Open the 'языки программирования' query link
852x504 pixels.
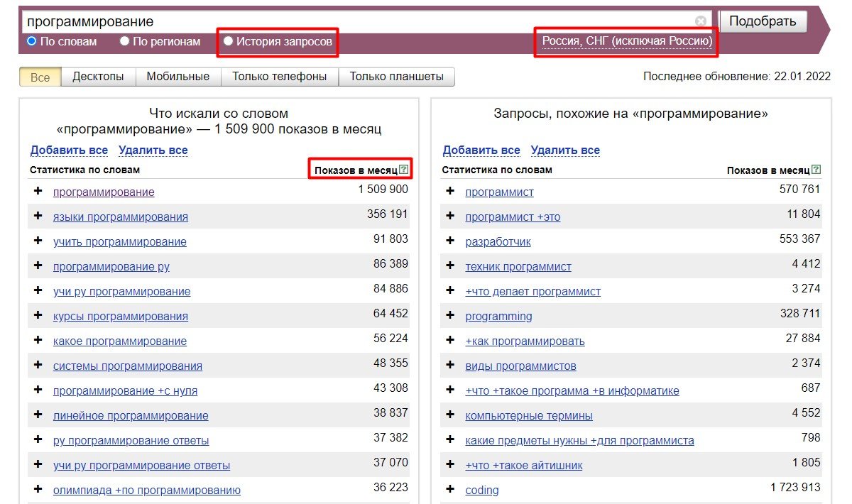pyautogui.click(x=121, y=217)
